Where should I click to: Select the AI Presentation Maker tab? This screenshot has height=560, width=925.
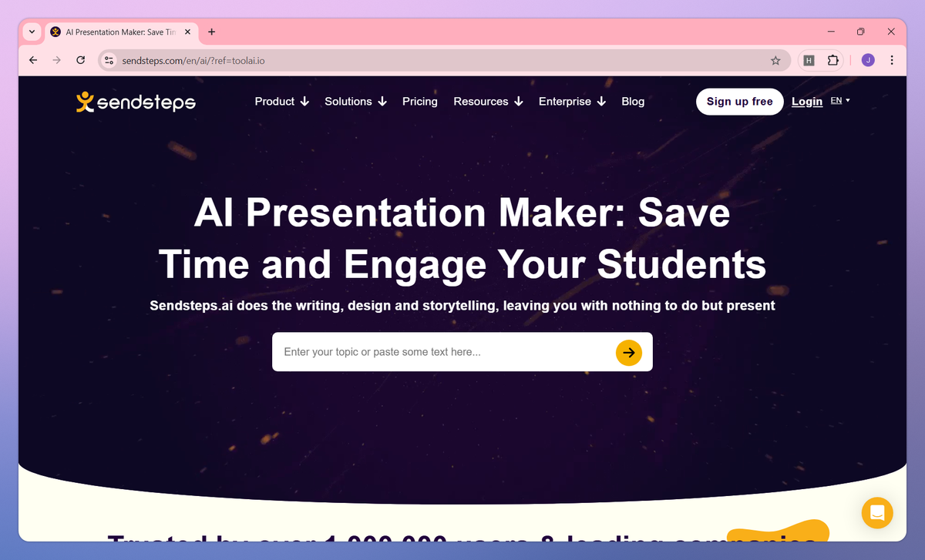coord(119,32)
